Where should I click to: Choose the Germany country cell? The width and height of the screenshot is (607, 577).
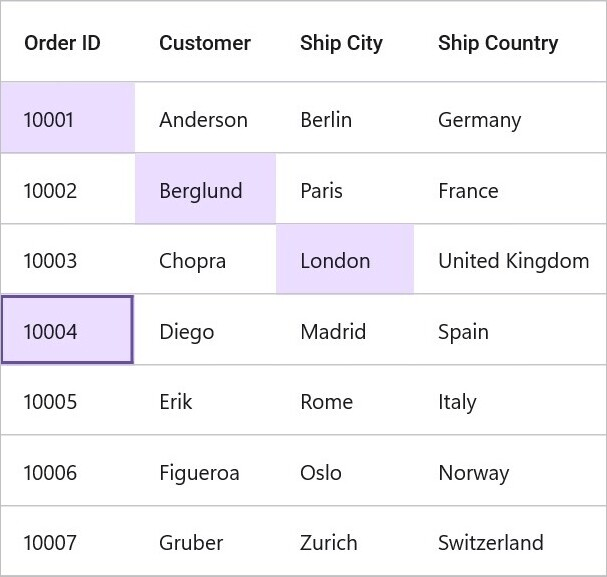pos(510,117)
